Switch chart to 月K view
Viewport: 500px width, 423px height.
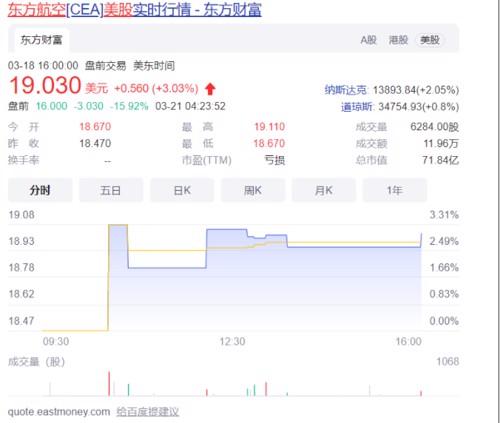(x=324, y=190)
